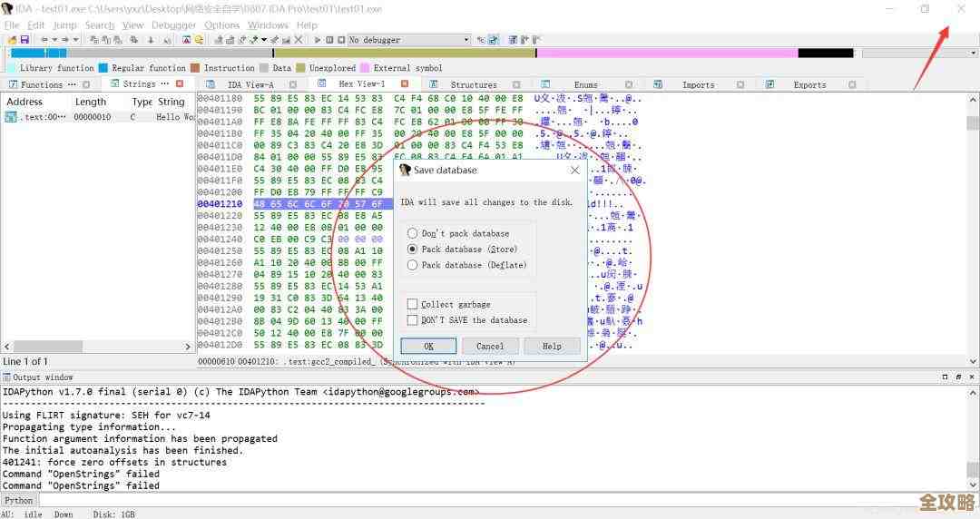Switch to the Structures tab
The width and height of the screenshot is (980, 519).
474,84
